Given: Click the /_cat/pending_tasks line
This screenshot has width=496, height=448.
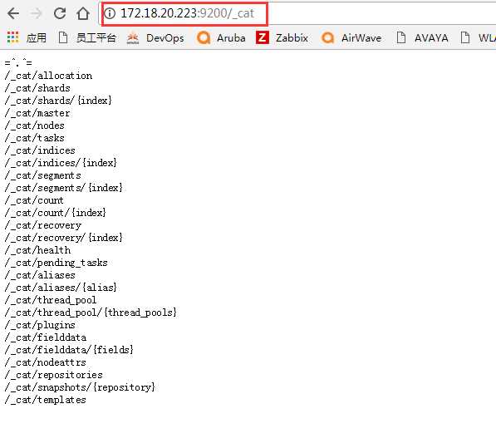Looking at the screenshot, I should click(x=56, y=263).
